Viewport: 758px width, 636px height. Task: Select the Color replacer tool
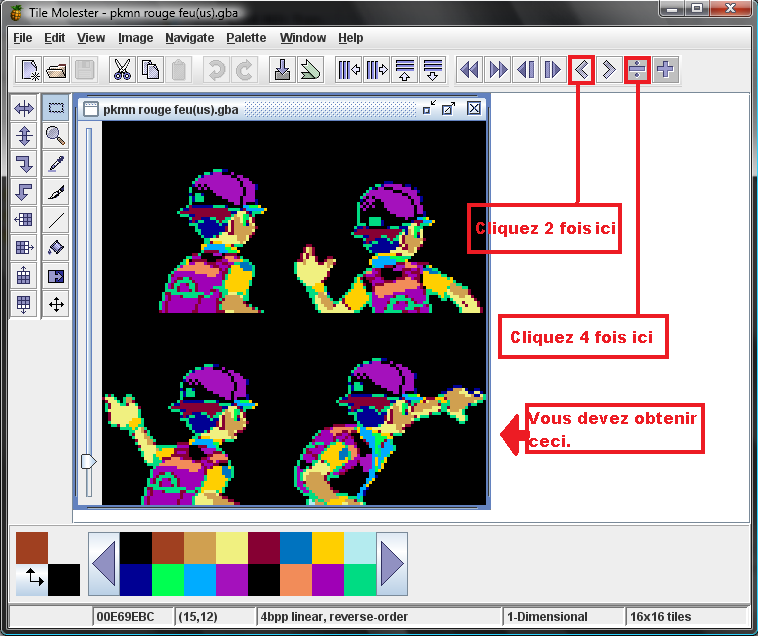point(56,276)
